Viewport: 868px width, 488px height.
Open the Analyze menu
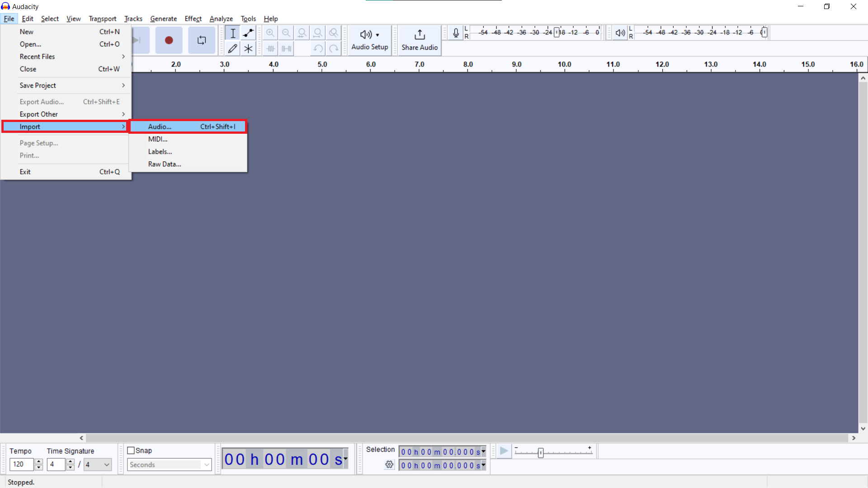point(221,19)
